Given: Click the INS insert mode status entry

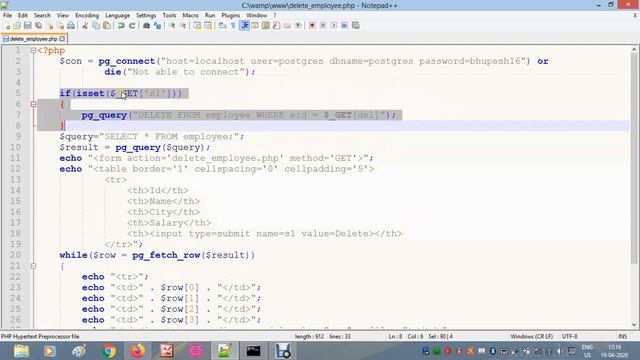Looking at the screenshot, I should [x=622, y=336].
